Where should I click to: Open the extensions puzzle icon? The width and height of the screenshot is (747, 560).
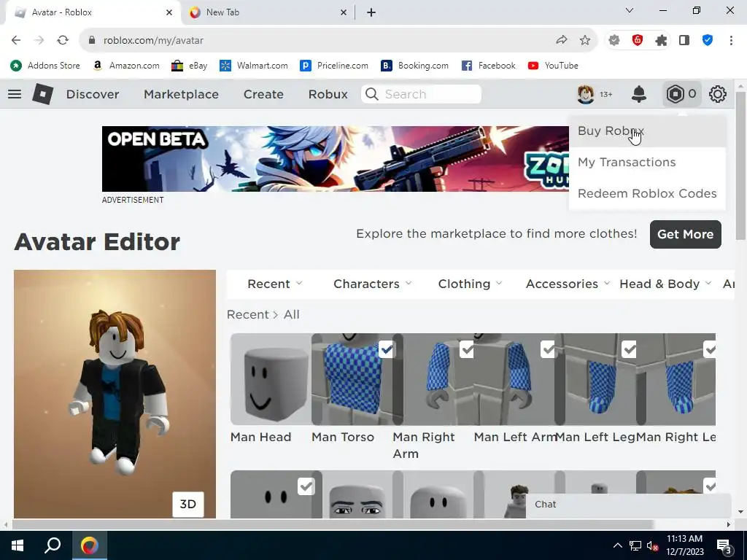coord(661,41)
